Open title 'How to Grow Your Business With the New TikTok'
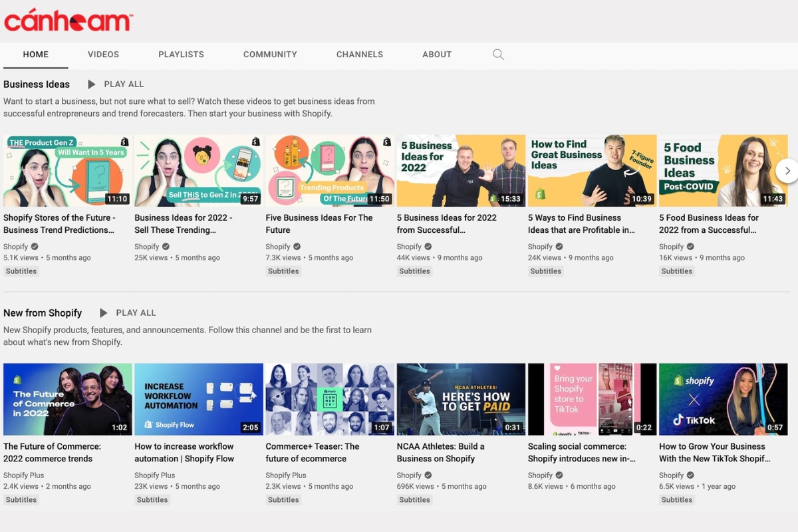Screen dimensions: 798x532 point(715,453)
